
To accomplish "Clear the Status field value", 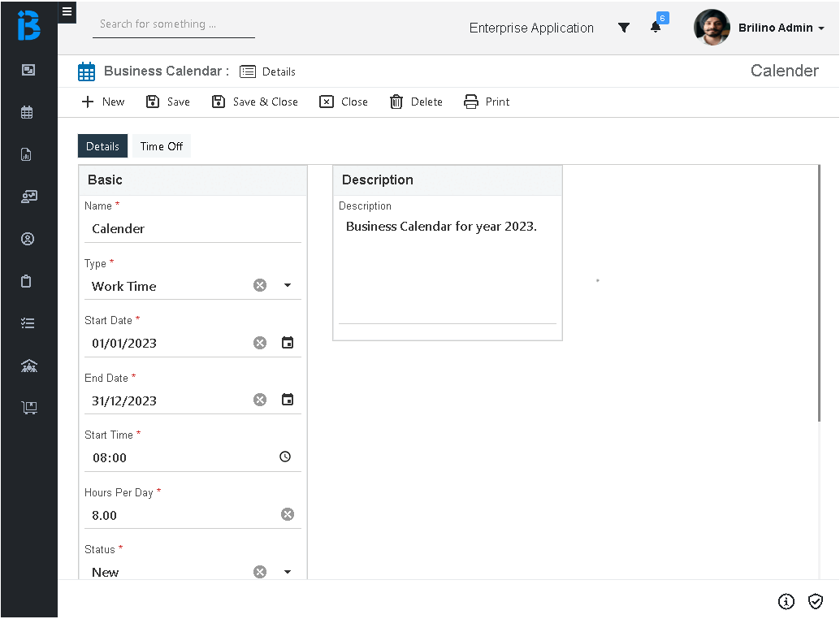I will pos(260,572).
